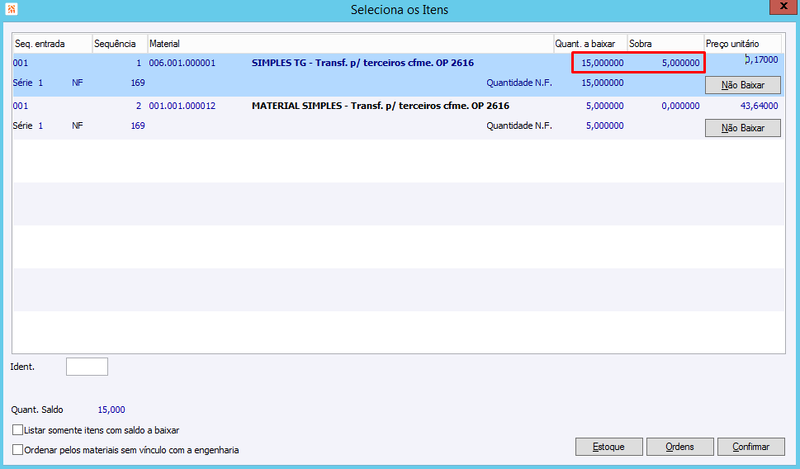Click the Quant. a baixar column header
Image resolution: width=800 pixels, height=469 pixels.
tap(590, 44)
